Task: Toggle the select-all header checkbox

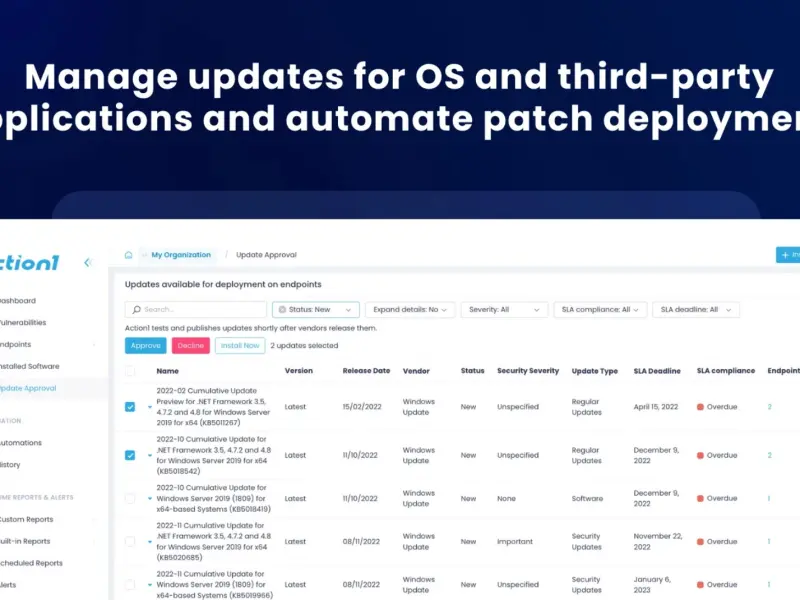Action: (x=130, y=371)
